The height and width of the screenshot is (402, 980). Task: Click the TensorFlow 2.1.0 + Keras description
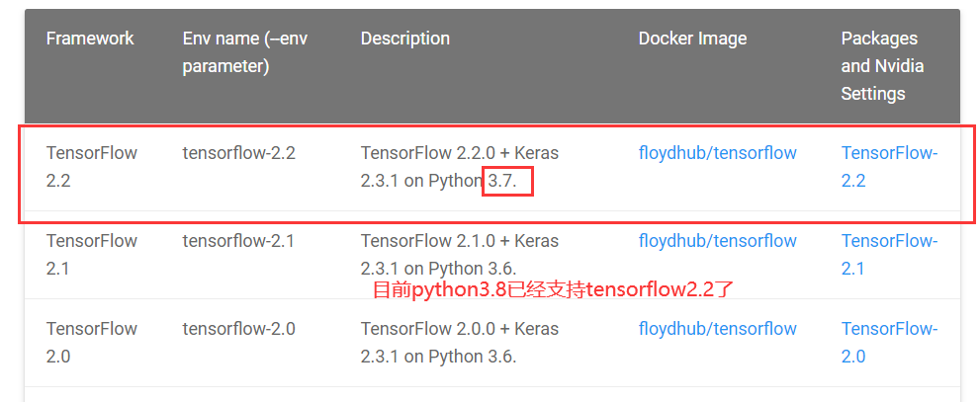(x=459, y=254)
